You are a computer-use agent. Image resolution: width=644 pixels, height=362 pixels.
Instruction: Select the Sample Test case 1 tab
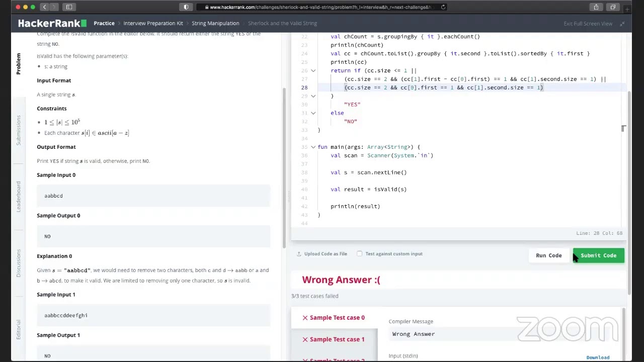334,339
